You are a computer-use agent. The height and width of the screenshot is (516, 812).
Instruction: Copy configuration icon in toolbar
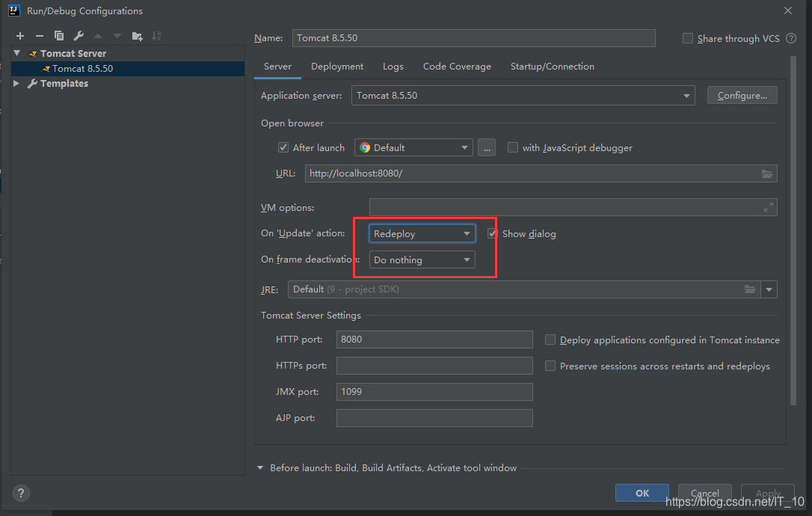[x=59, y=36]
